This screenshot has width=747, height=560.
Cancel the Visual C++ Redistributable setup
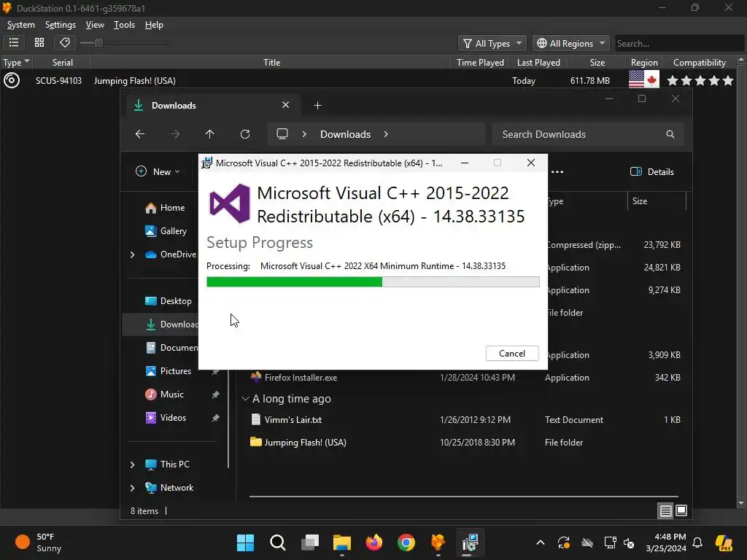click(512, 354)
